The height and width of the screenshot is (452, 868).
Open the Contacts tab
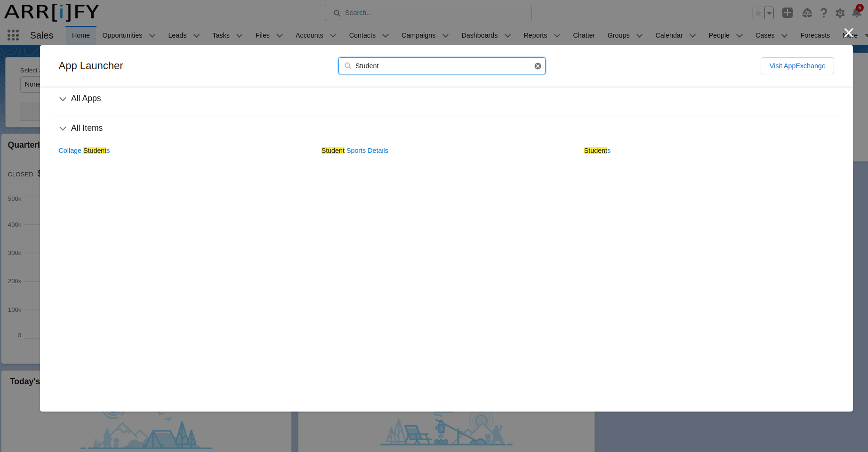point(362,35)
